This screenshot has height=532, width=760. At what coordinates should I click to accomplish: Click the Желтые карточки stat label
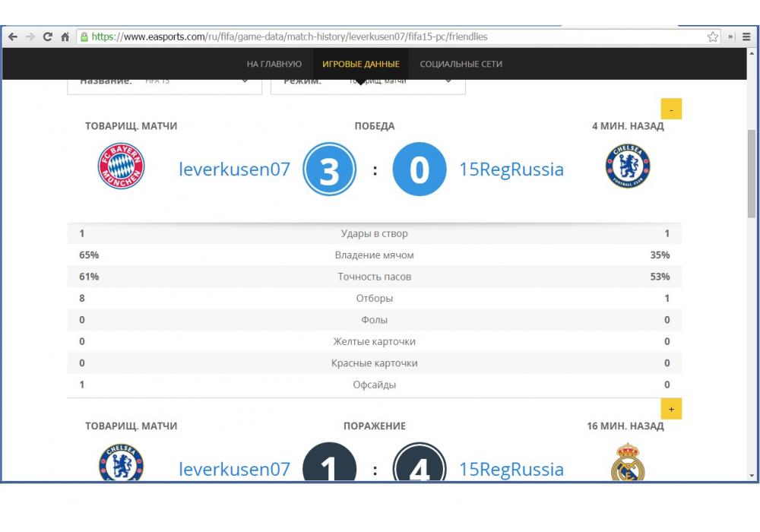tap(374, 341)
